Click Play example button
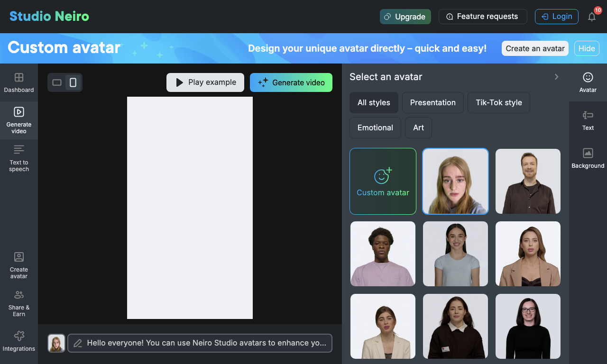607x364 pixels. (205, 82)
